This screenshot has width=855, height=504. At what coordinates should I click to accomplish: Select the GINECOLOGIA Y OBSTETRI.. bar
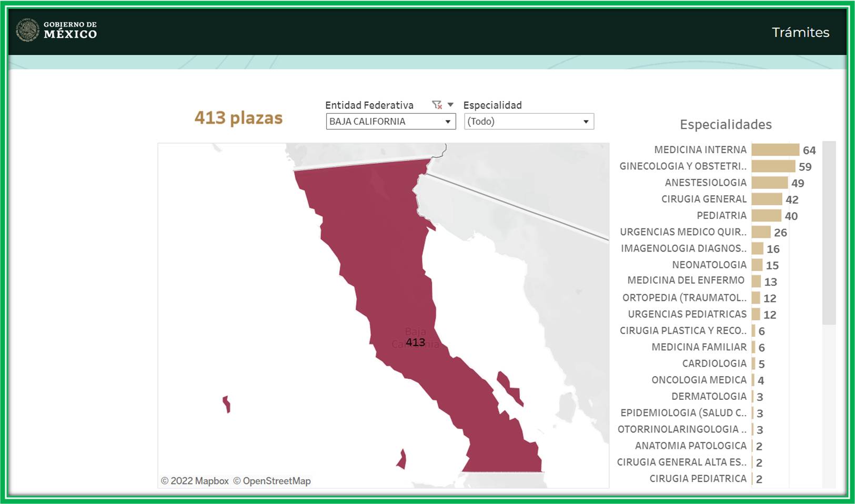point(773,166)
